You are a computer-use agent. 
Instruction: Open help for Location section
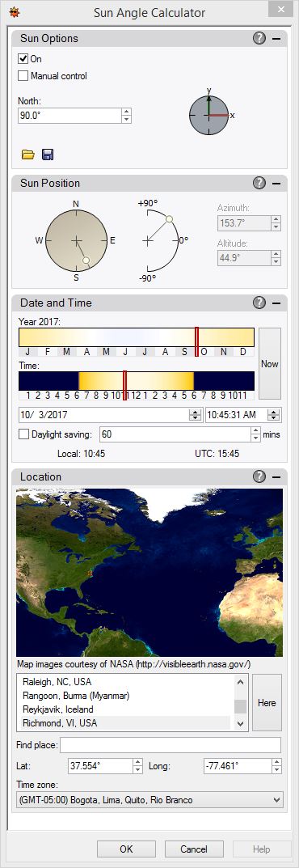(259, 476)
